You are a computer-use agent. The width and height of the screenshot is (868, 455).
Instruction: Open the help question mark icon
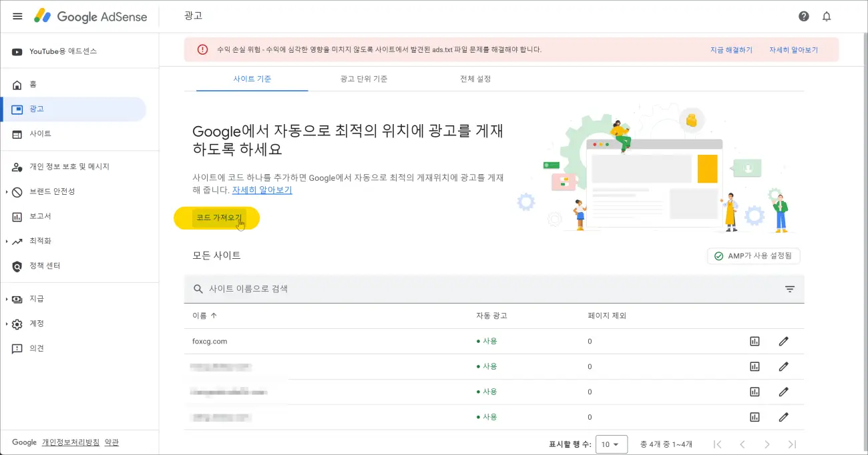pyautogui.click(x=804, y=16)
